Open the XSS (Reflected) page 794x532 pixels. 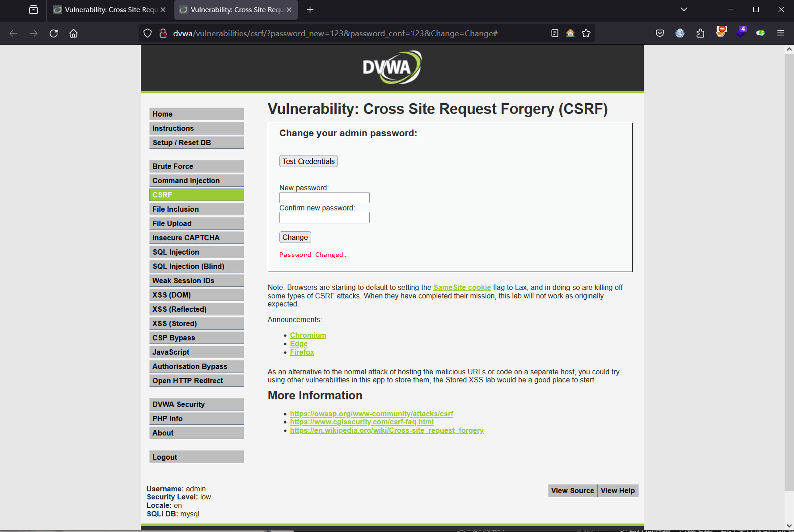click(197, 309)
